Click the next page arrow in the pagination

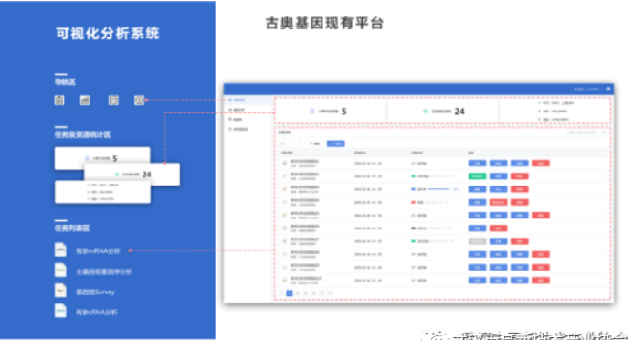[x=330, y=293]
